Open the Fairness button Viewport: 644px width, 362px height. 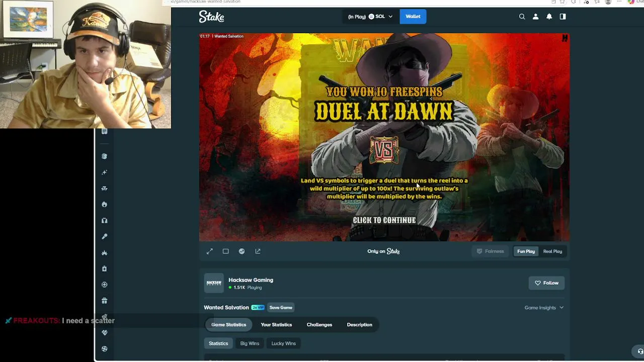point(491,251)
